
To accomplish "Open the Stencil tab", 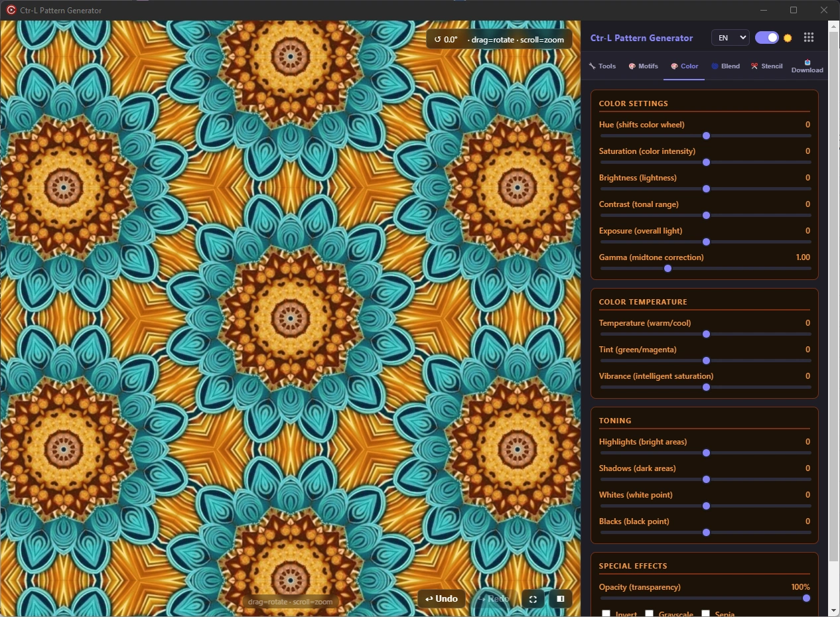I will click(766, 66).
